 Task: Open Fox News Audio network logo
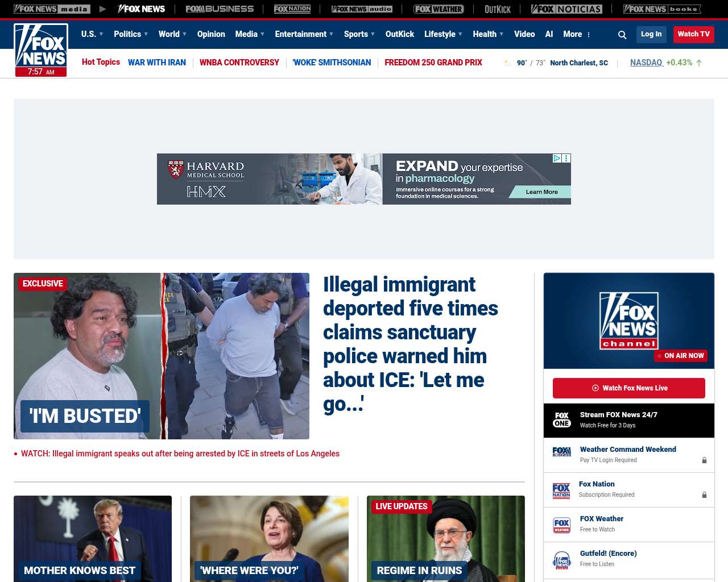click(x=362, y=9)
